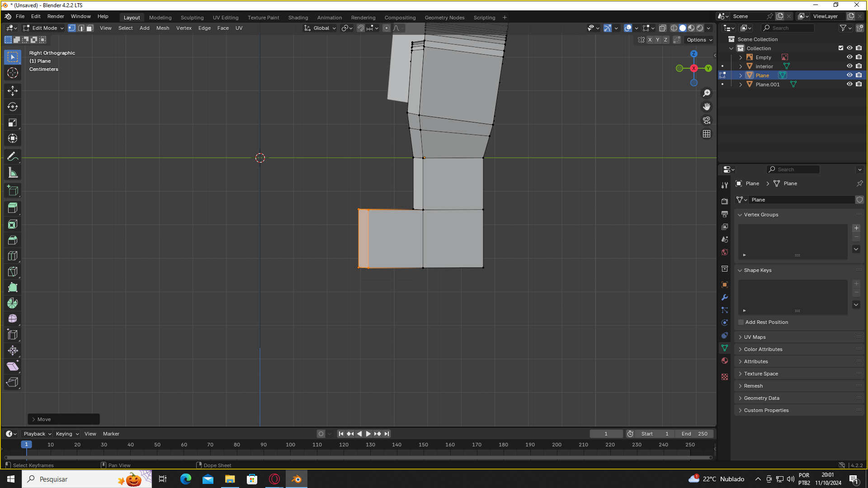Open the Mesh menu
The height and width of the screenshot is (488, 868).
click(162, 28)
